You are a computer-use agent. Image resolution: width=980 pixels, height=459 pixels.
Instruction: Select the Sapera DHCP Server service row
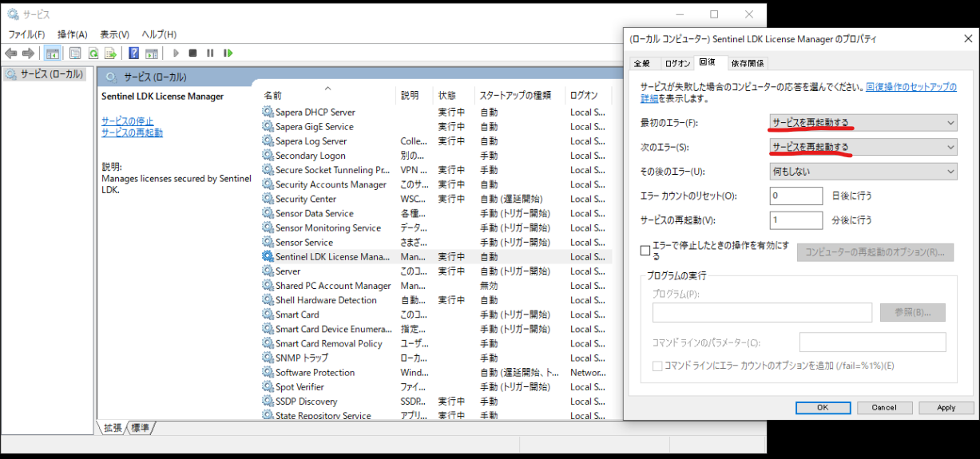pyautogui.click(x=315, y=113)
